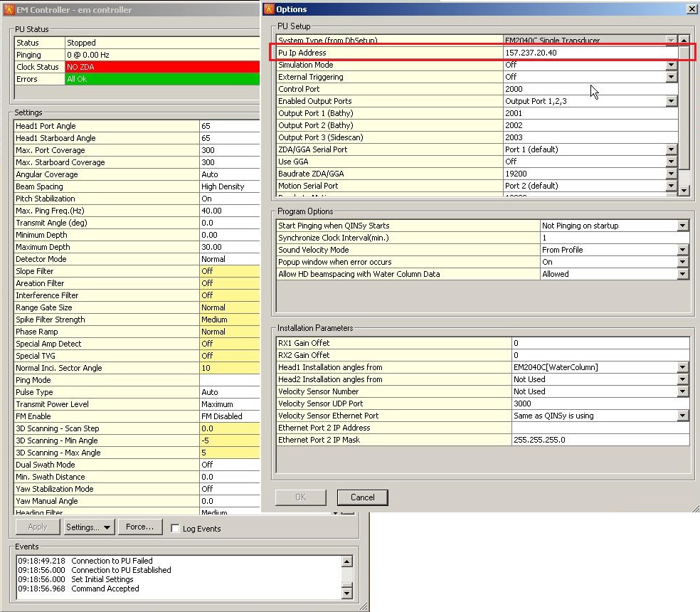
Task: Select the Velocity Sensor UDP Port field
Action: 600,404
